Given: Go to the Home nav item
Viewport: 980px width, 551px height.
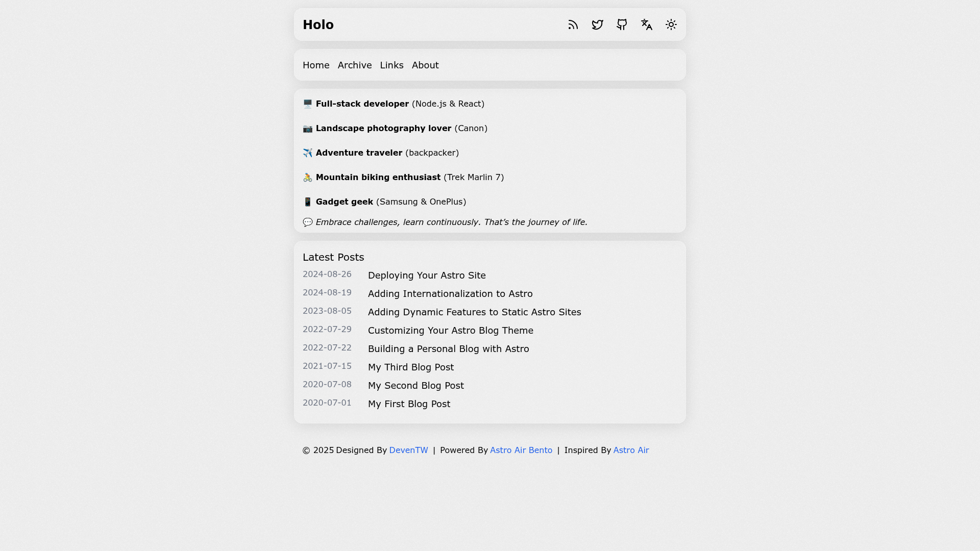Looking at the screenshot, I should coord(316,65).
